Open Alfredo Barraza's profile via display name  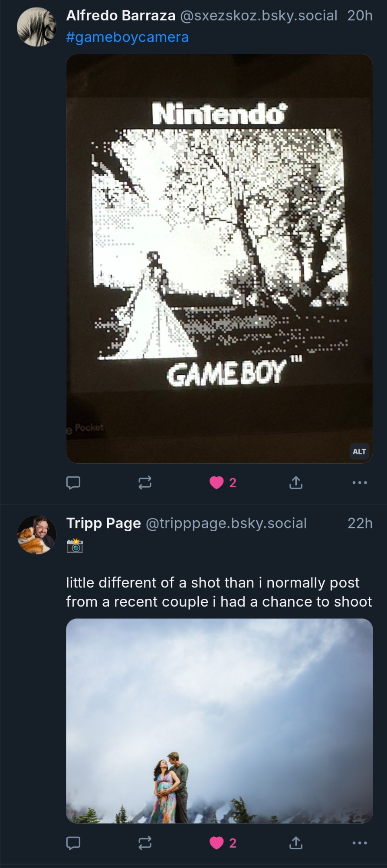[121, 16]
